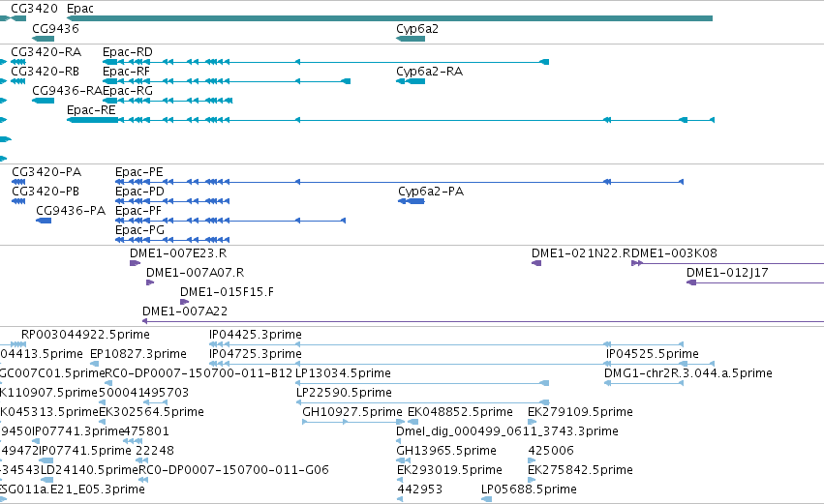This screenshot has height=504, width=824.
Task: Select transcript Epac-RE
Action: pos(390,120)
